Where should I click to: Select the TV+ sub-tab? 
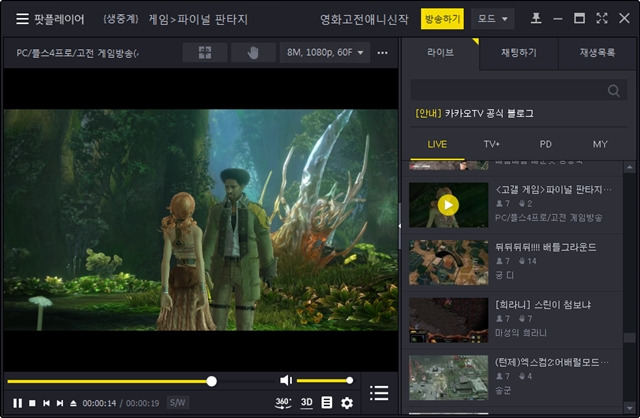(491, 144)
